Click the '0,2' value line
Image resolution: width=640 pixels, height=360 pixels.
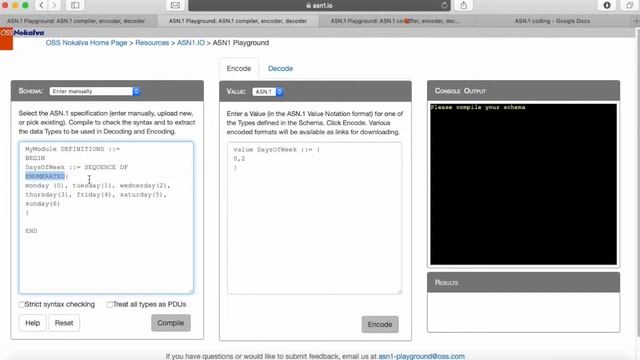pos(239,159)
